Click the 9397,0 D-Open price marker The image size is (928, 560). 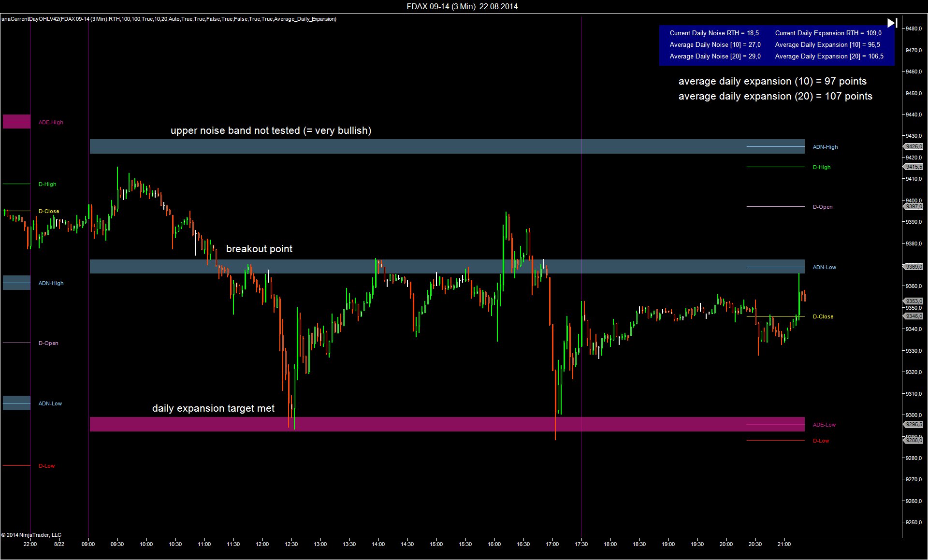point(913,206)
